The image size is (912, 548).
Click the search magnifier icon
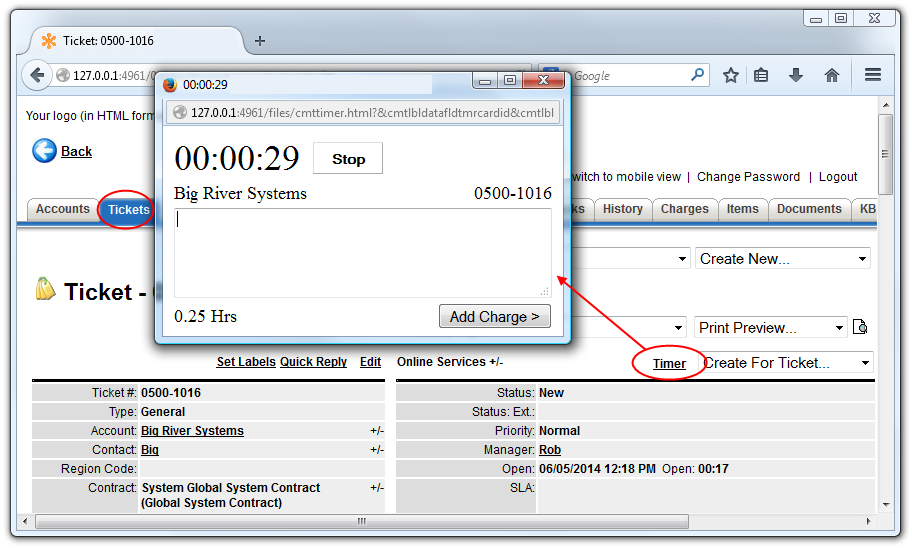pos(697,75)
